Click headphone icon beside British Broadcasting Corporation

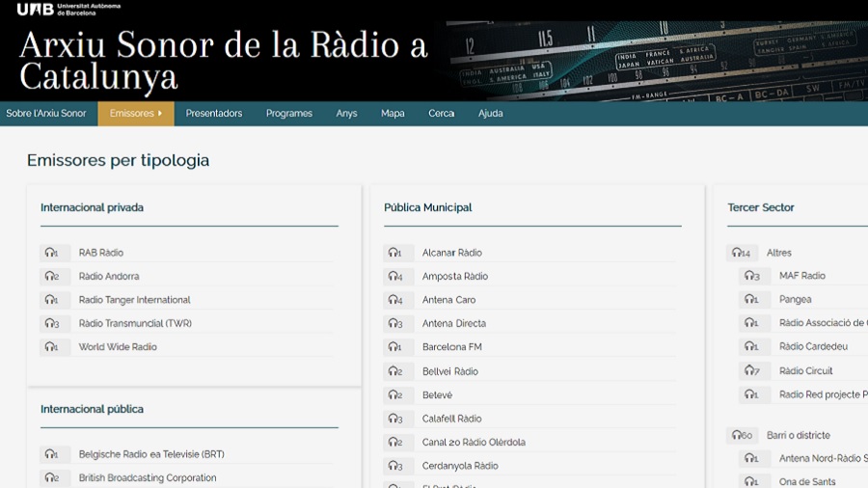[55, 477]
